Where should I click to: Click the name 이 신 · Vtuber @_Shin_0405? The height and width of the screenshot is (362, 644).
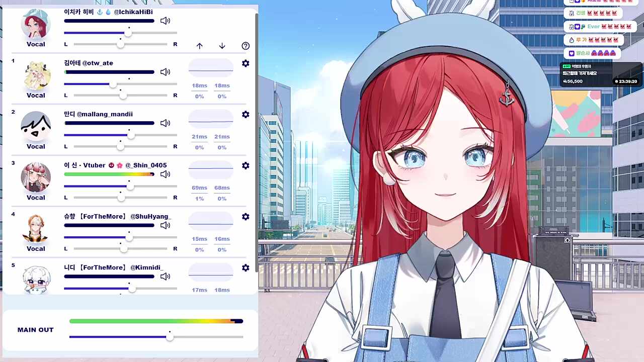point(115,165)
